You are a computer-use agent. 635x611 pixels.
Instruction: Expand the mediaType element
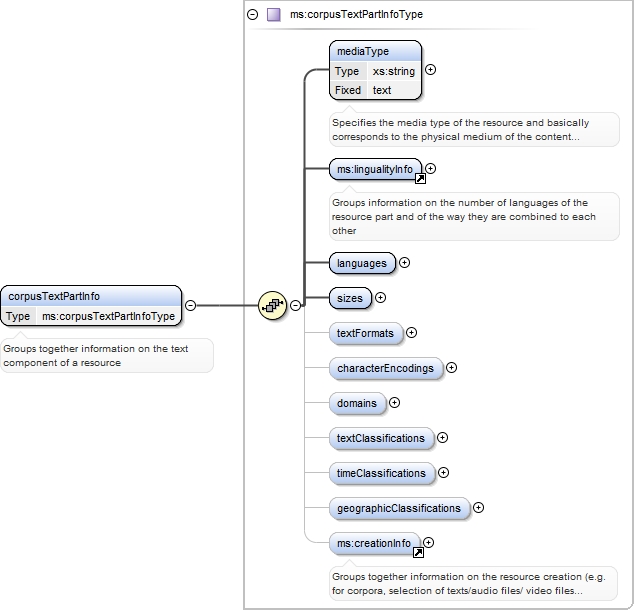coord(430,70)
